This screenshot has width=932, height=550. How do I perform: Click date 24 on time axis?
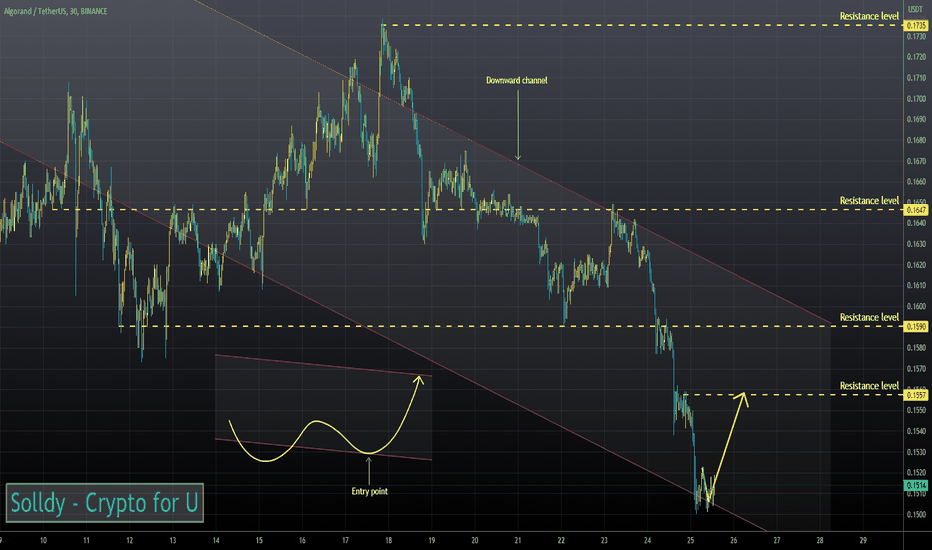pos(647,540)
